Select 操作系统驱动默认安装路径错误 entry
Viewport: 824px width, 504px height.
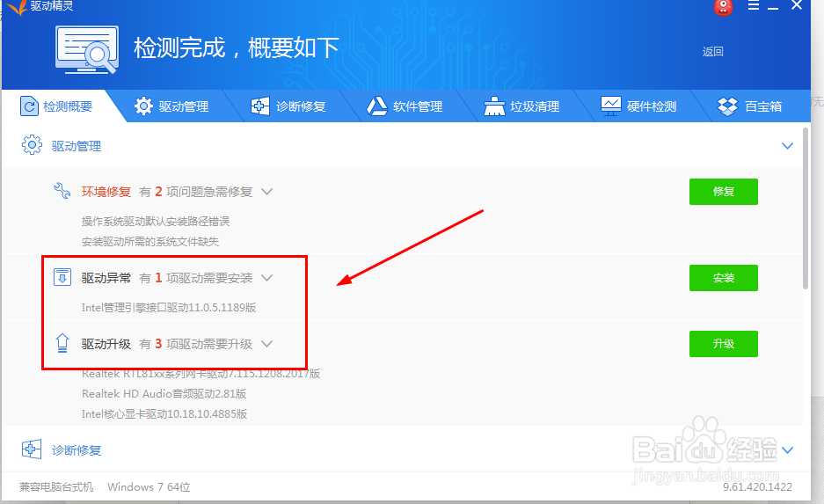pyautogui.click(x=156, y=222)
